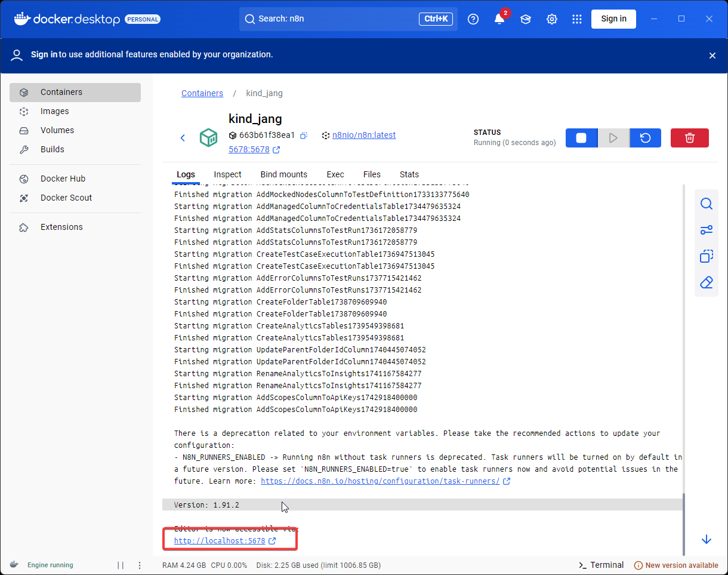Copy logs to clipboard icon
The width and height of the screenshot is (728, 575).
(x=707, y=256)
